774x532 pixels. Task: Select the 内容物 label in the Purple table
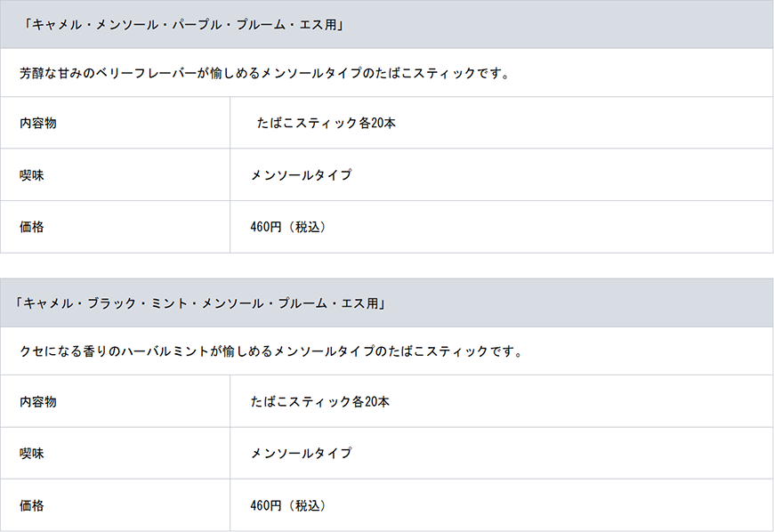(x=38, y=123)
